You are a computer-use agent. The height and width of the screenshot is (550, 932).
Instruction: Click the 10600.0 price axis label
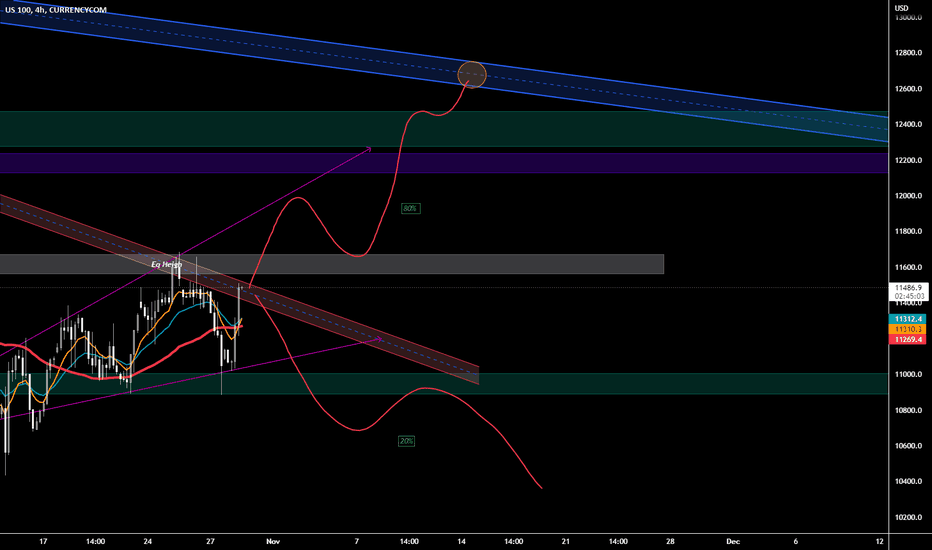coord(908,446)
